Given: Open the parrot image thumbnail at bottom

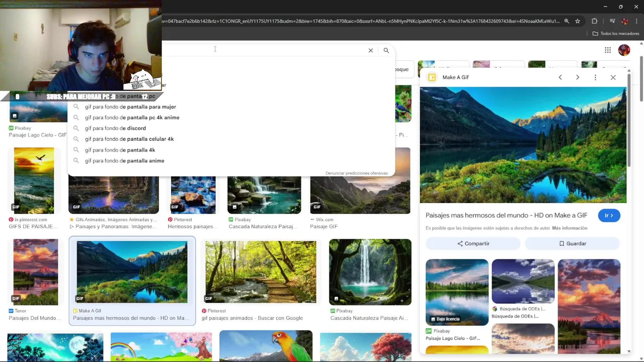Looking at the screenshot, I should [x=266, y=346].
